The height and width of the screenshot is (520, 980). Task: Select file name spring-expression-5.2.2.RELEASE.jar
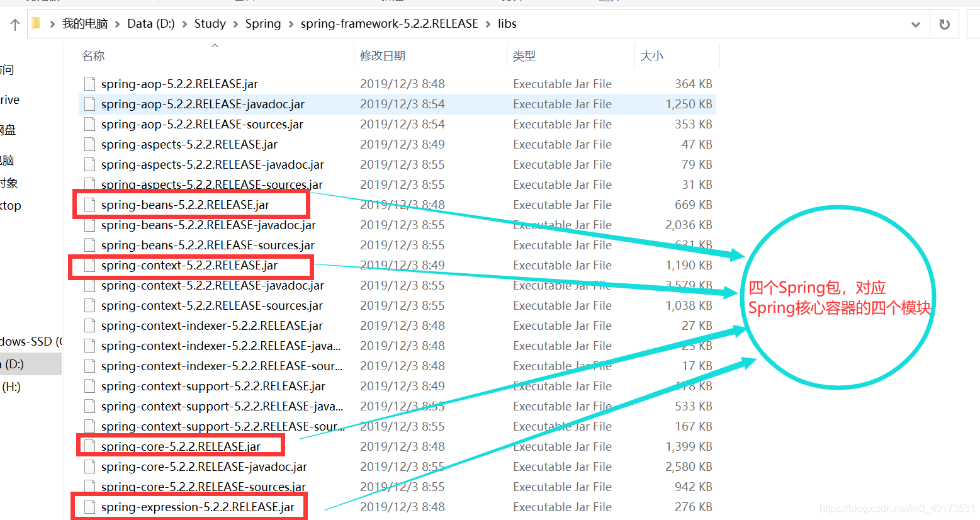point(198,507)
